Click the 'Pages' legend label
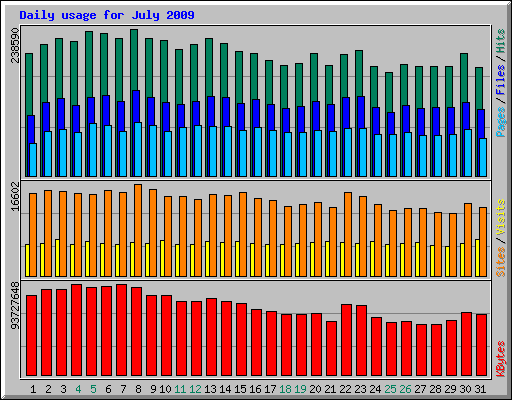Image resolution: width=512 pixels, height=400 pixels. (501, 122)
